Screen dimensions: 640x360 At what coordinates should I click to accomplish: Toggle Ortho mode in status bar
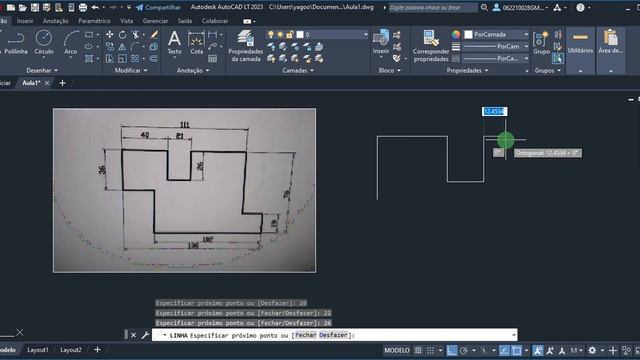[x=451, y=350]
